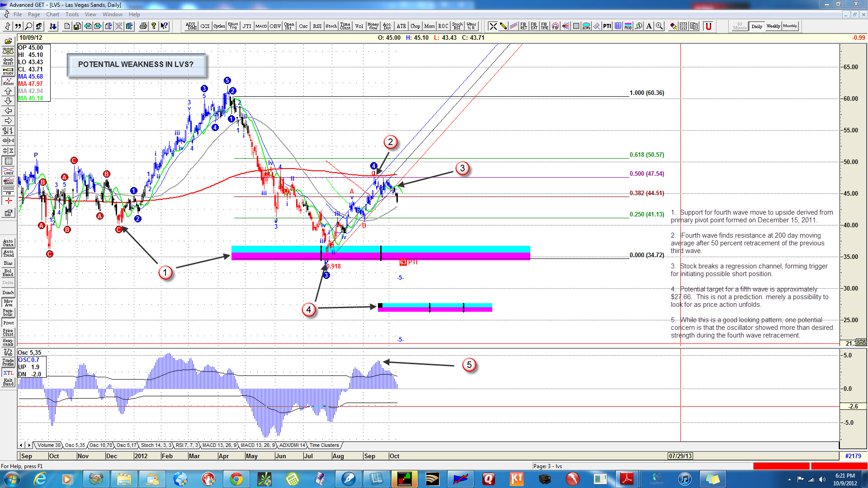Screen dimensions: 868x488
Task: Open the Chart menu
Action: pyautogui.click(x=52, y=14)
